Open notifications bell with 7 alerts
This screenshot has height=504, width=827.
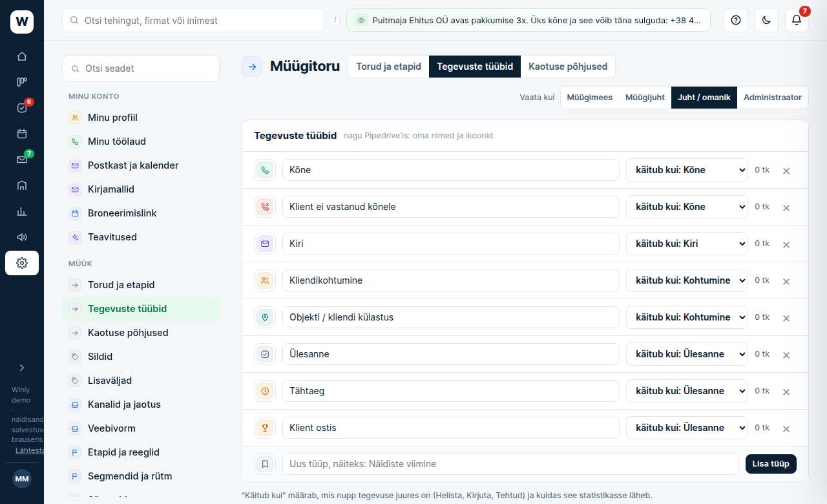point(797,20)
